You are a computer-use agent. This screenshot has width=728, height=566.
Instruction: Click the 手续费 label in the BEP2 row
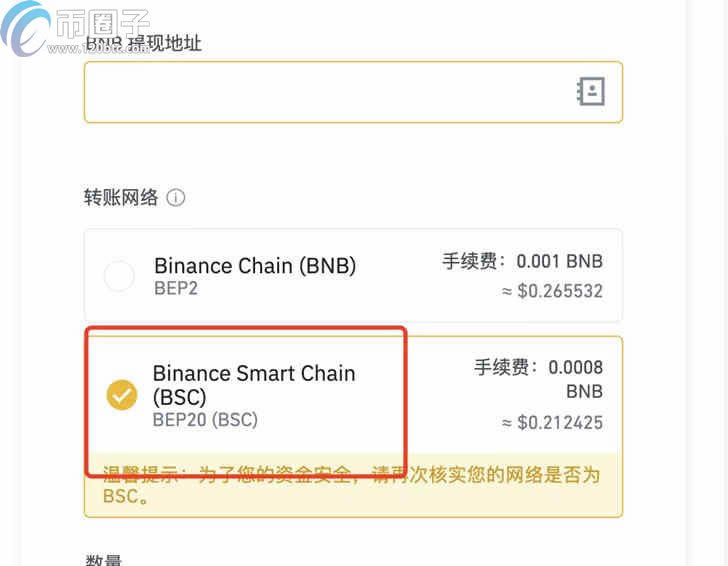[469, 261]
